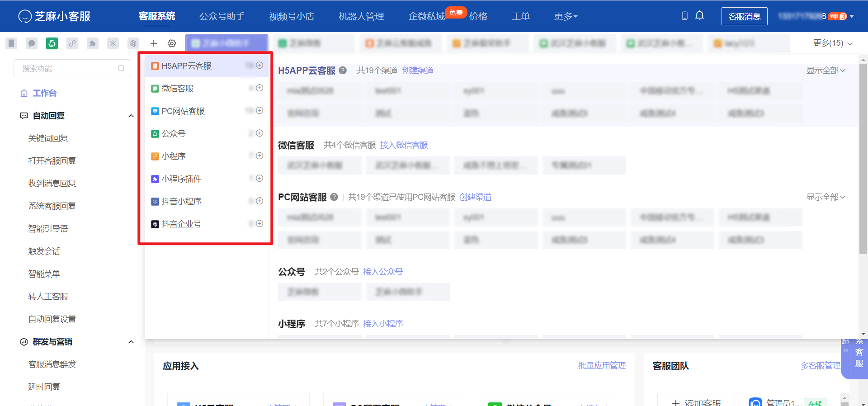Click the plus circle on the 抖音小程序 row
This screenshot has width=868, height=406.
point(259,201)
